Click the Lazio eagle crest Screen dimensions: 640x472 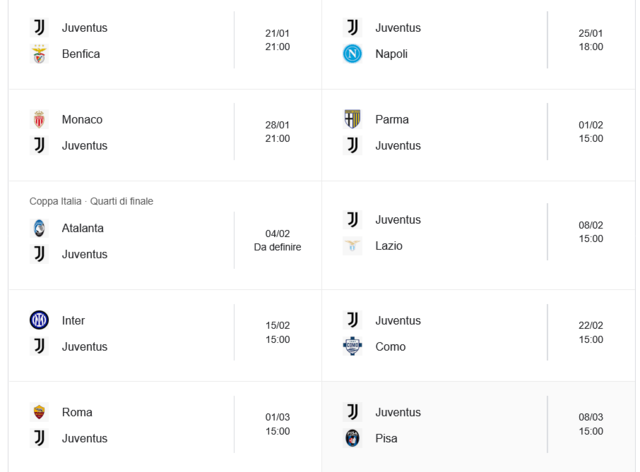point(352,246)
